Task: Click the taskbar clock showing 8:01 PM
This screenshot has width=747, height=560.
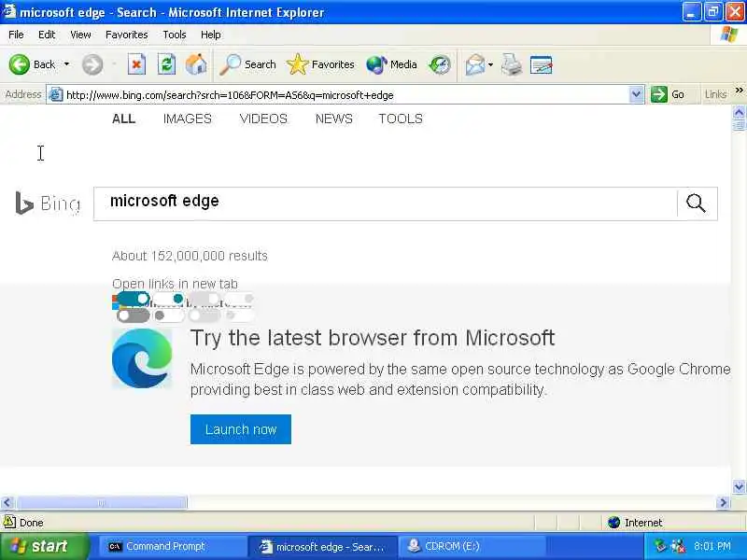Action: coord(712,546)
